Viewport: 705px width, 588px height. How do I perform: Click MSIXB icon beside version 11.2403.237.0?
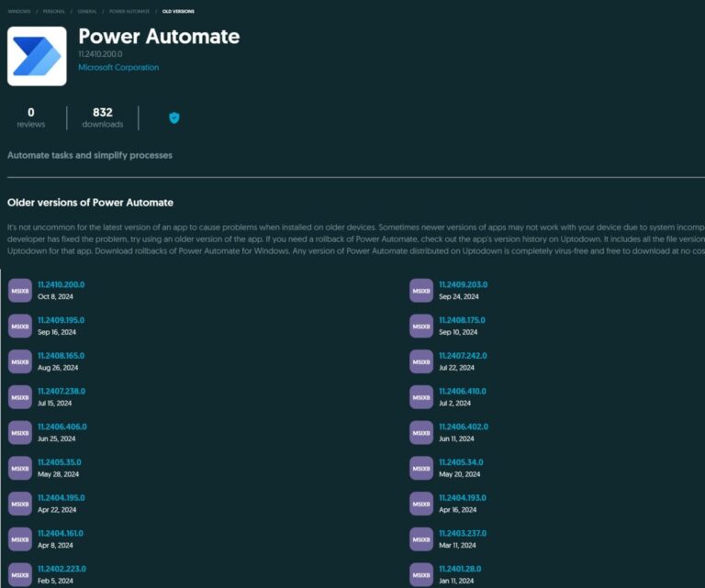point(421,539)
